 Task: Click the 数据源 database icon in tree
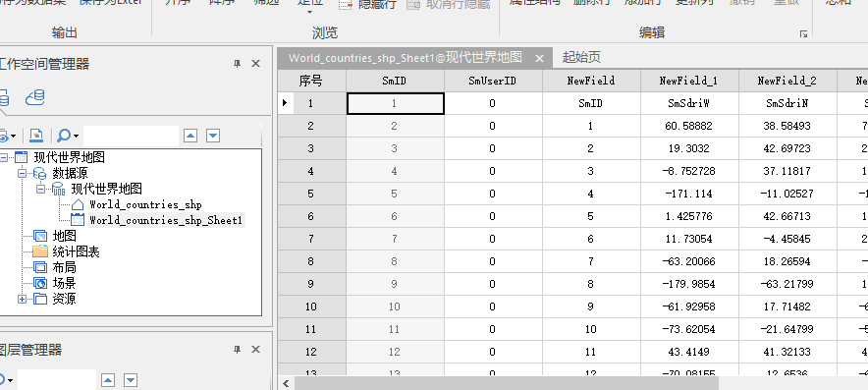[40, 174]
